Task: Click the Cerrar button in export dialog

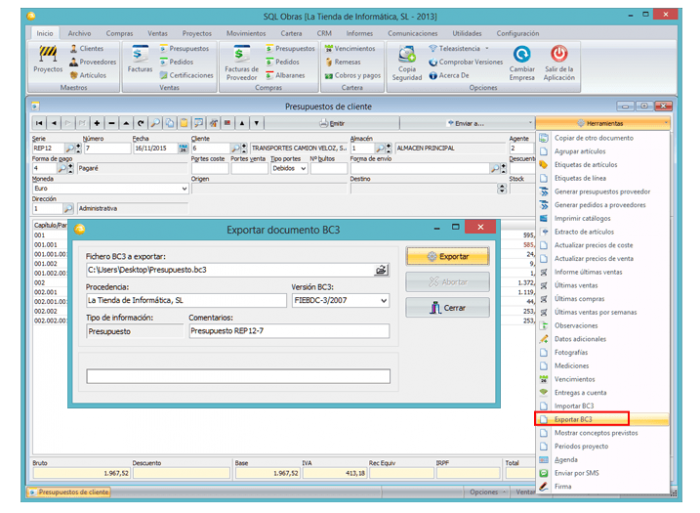Action: (447, 308)
